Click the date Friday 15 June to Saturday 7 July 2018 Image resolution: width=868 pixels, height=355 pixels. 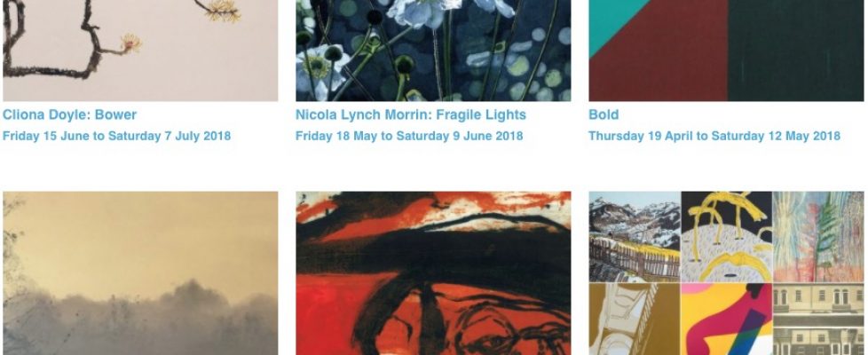click(x=117, y=137)
